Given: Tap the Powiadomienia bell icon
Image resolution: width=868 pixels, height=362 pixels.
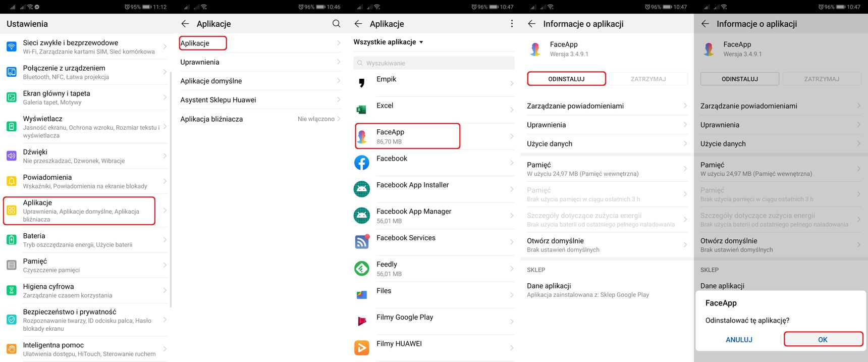Looking at the screenshot, I should [11, 181].
